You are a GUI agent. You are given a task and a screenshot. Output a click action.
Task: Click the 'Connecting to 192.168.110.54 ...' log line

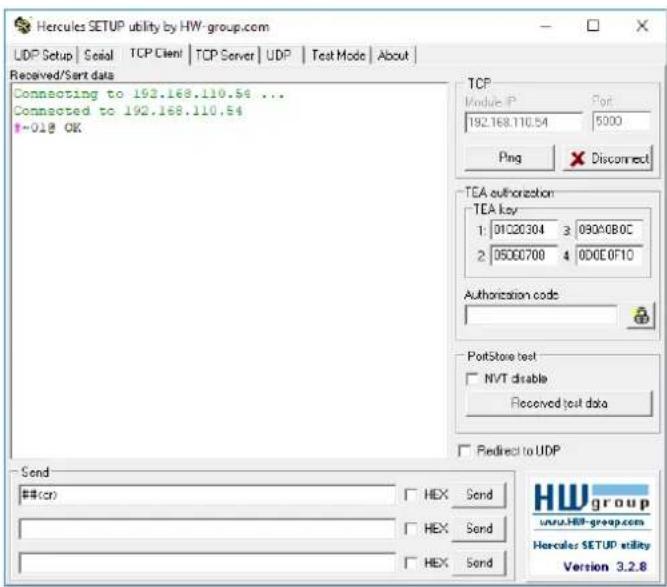149,94
